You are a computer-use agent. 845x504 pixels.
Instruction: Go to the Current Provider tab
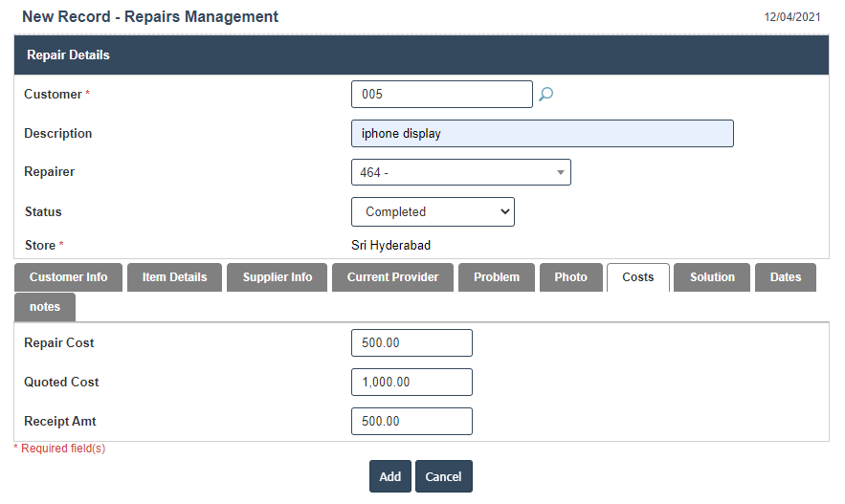coord(392,277)
